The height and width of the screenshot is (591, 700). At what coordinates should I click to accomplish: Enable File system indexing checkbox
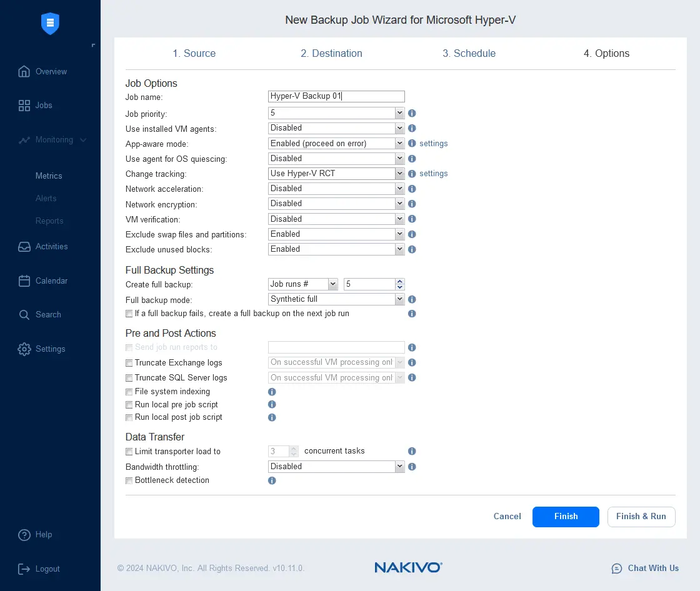(129, 392)
